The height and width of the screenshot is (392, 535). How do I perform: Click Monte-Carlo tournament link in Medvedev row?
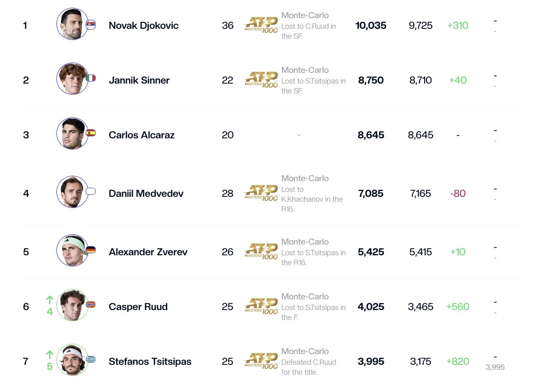[x=305, y=178]
